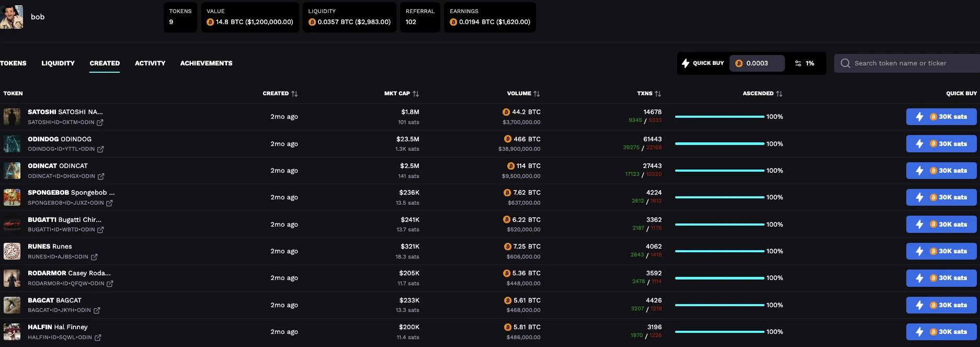Switch to the Liquidity tab
Screen dimensions: 980x347
pos(58,63)
